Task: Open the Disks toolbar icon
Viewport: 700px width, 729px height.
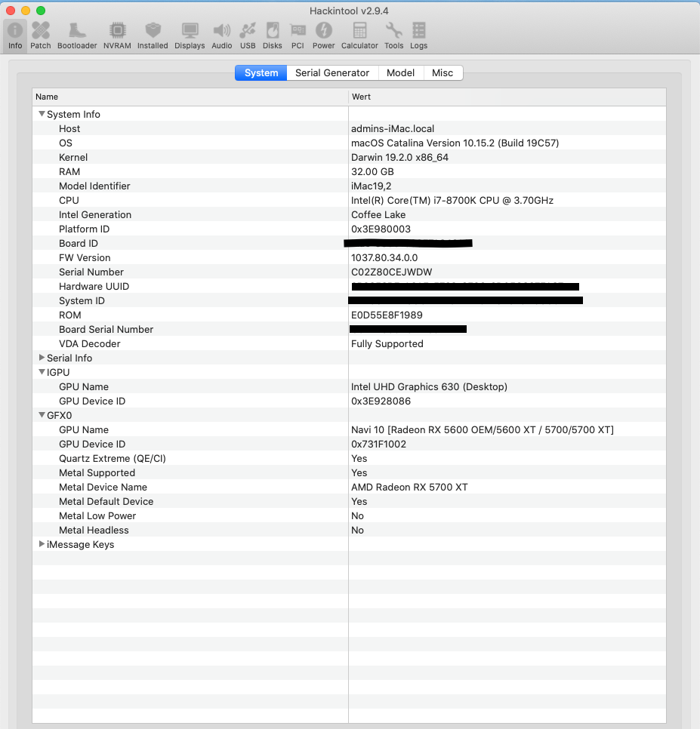Action: click(272, 35)
